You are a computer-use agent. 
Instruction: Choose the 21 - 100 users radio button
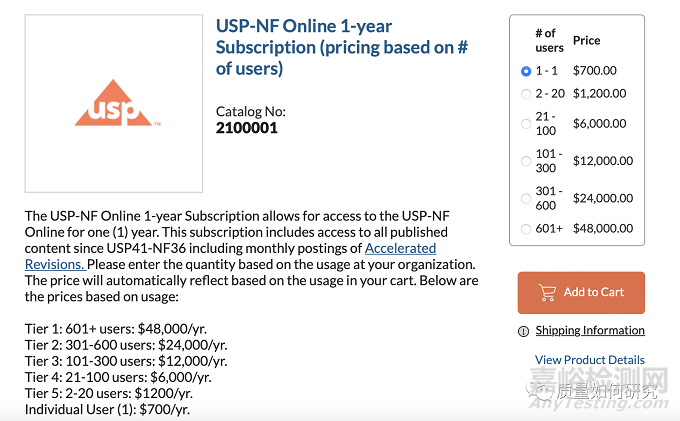pyautogui.click(x=526, y=124)
